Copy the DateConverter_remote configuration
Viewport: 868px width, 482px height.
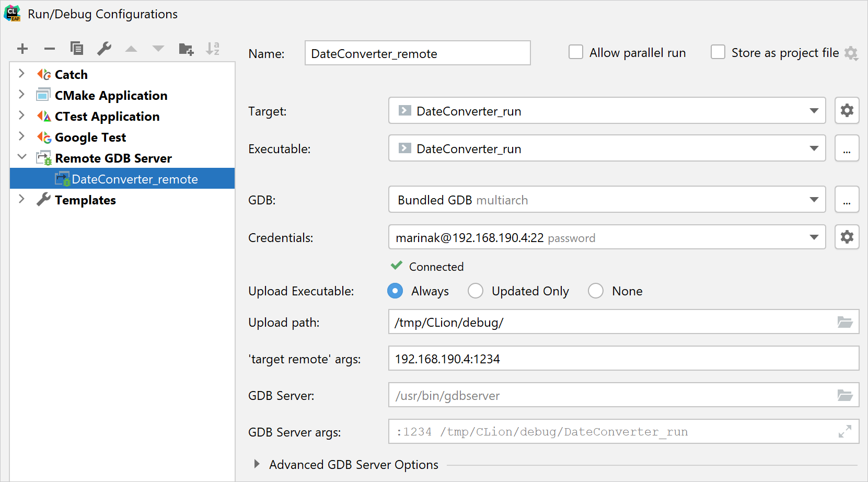tap(76, 49)
